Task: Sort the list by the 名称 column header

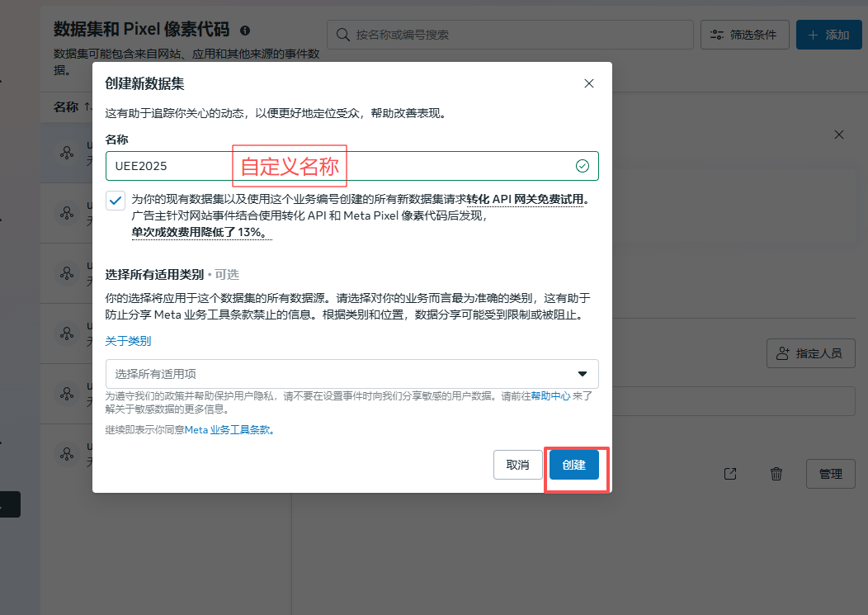Action: [x=66, y=107]
